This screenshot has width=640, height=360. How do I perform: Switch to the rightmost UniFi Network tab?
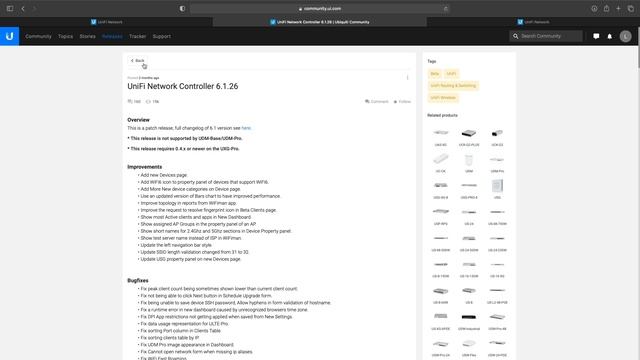533,22
